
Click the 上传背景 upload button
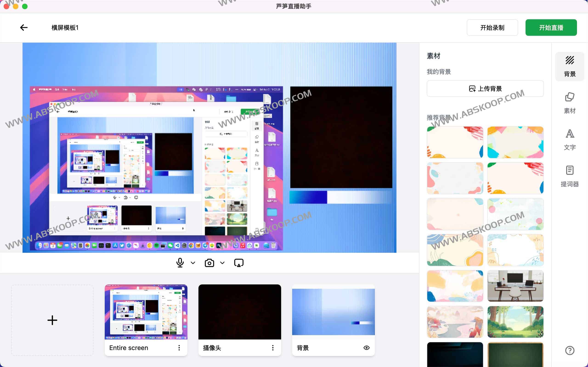point(485,89)
